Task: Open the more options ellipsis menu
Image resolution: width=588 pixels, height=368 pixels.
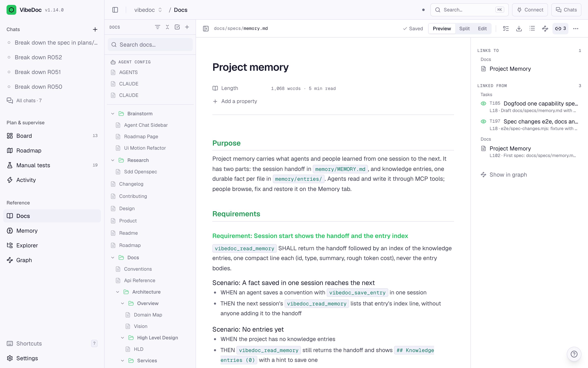Action: 576,28
